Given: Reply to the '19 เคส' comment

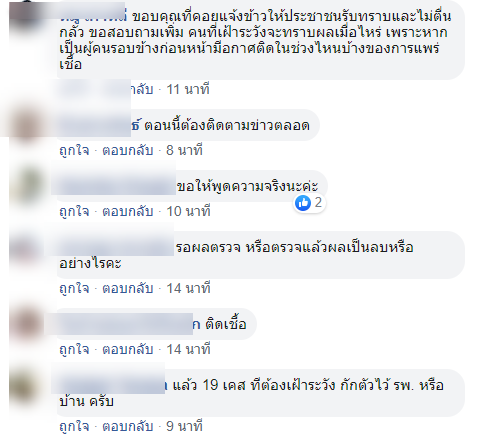Looking at the screenshot, I should [128, 427].
